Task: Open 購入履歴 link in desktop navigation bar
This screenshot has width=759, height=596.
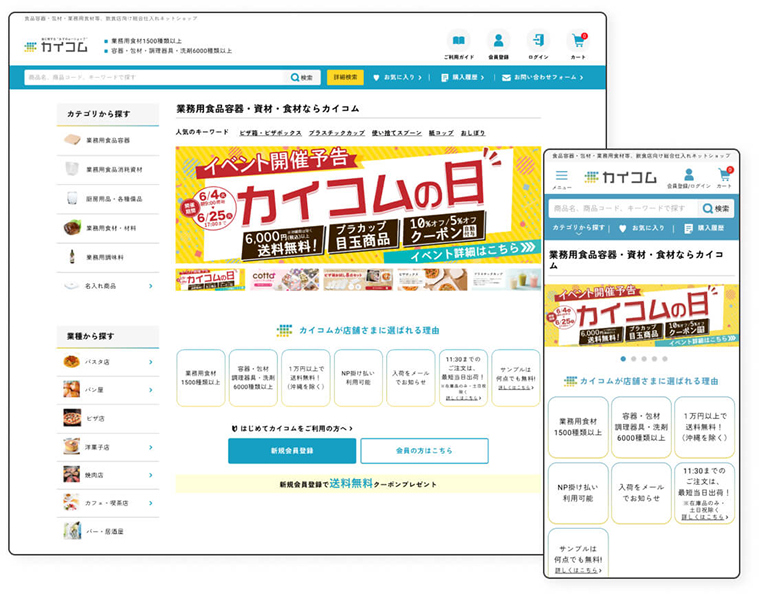Action: pos(463,77)
